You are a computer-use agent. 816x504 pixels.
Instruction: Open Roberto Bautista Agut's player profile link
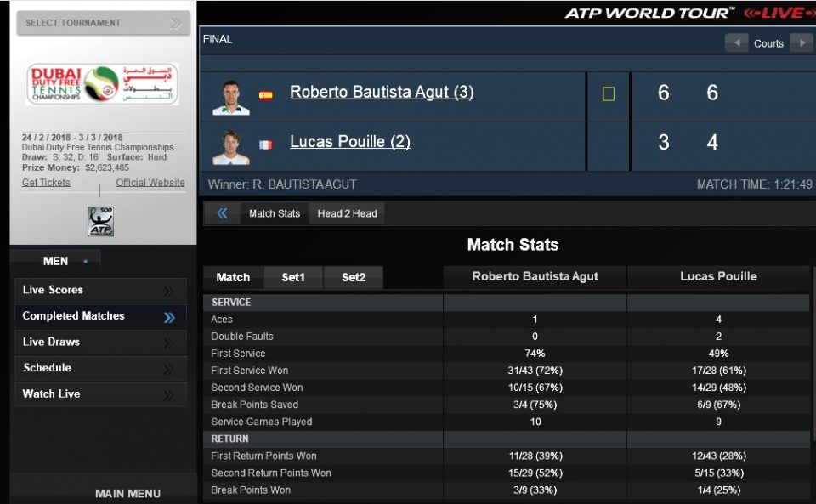click(382, 93)
